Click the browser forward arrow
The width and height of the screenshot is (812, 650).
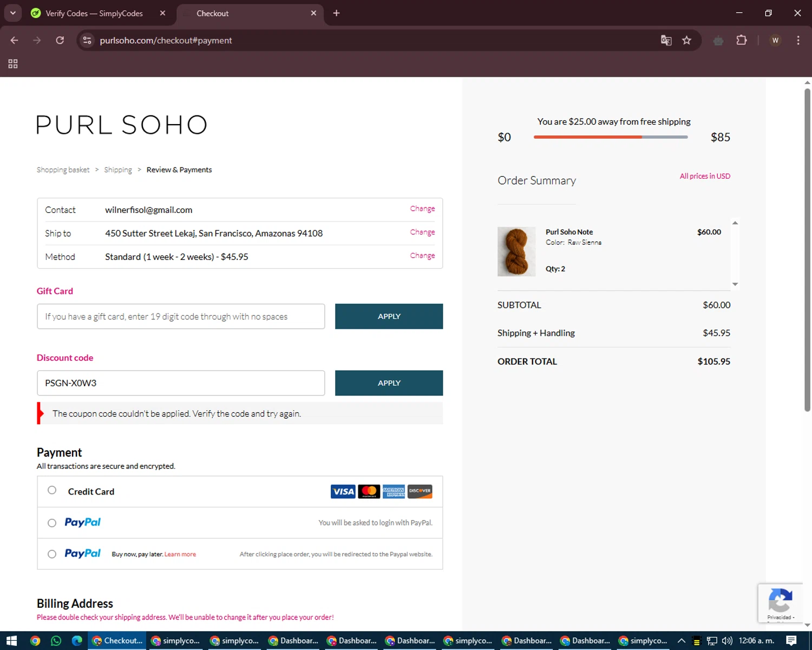coord(37,40)
